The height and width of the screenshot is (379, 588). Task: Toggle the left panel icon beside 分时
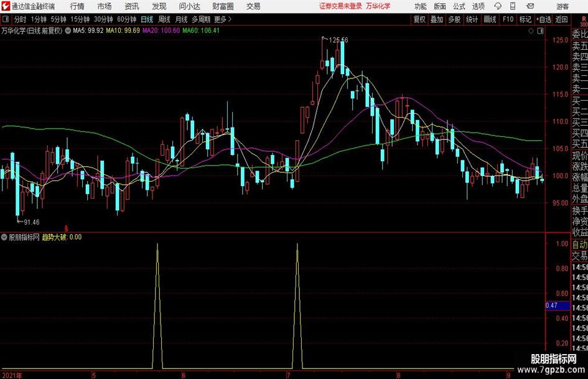5,19
